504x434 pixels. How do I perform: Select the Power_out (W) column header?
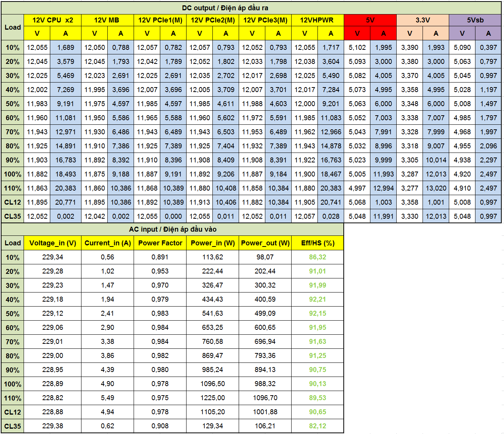coord(265,243)
